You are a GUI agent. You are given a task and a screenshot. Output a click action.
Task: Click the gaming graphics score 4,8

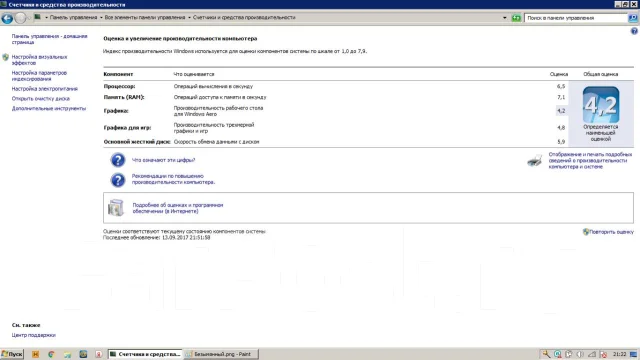point(561,128)
